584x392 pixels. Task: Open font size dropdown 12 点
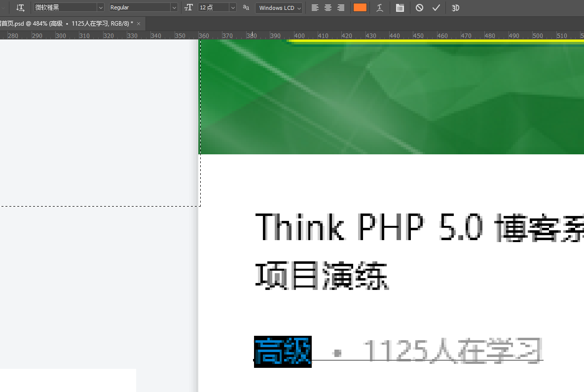233,8
